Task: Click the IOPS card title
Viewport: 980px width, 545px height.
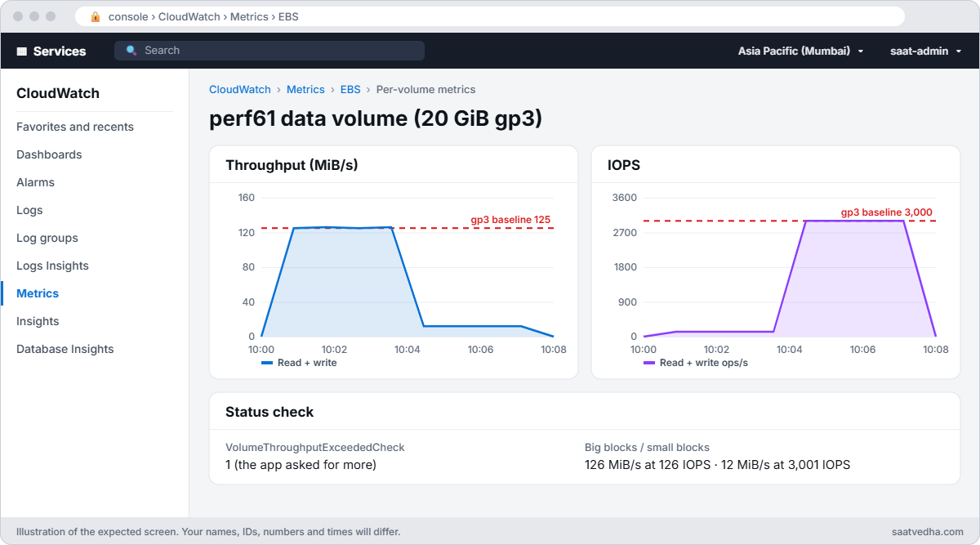Action: coord(624,165)
